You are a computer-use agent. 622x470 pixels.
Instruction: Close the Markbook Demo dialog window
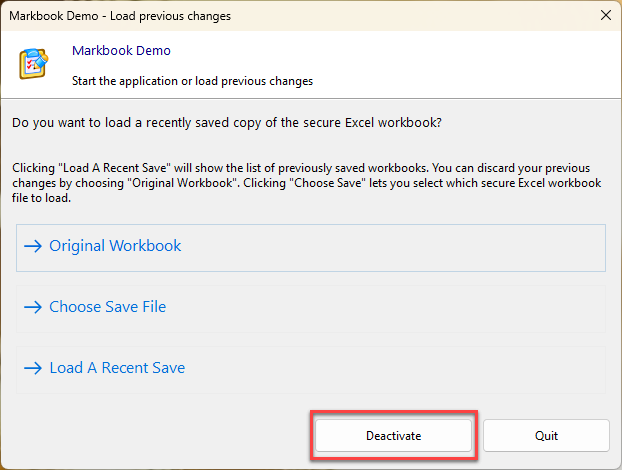[604, 14]
